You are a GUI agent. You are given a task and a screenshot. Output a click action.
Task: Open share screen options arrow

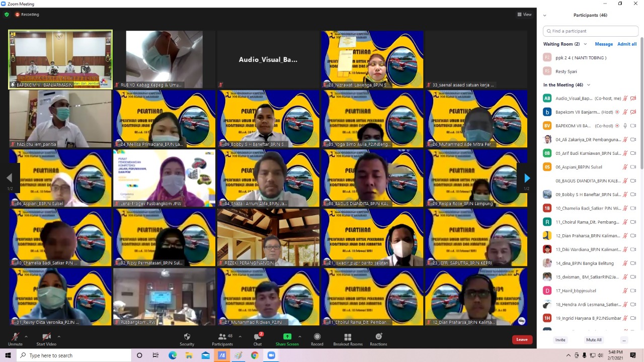pos(300,336)
